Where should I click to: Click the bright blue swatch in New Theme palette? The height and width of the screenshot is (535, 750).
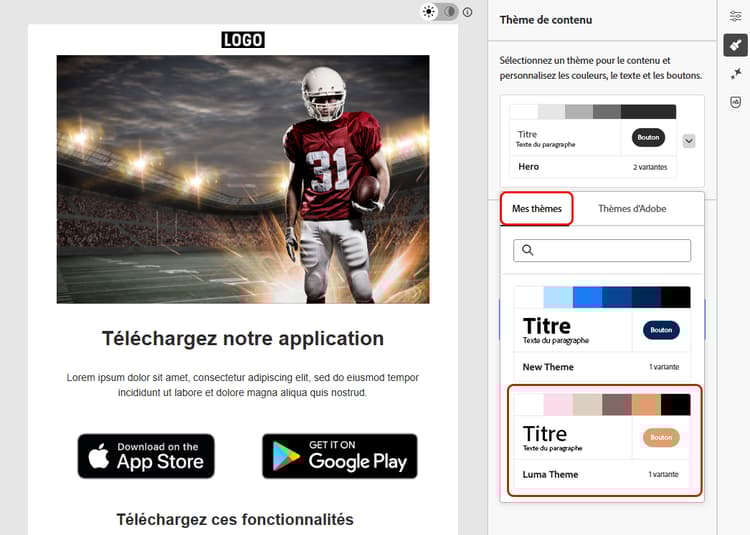587,297
